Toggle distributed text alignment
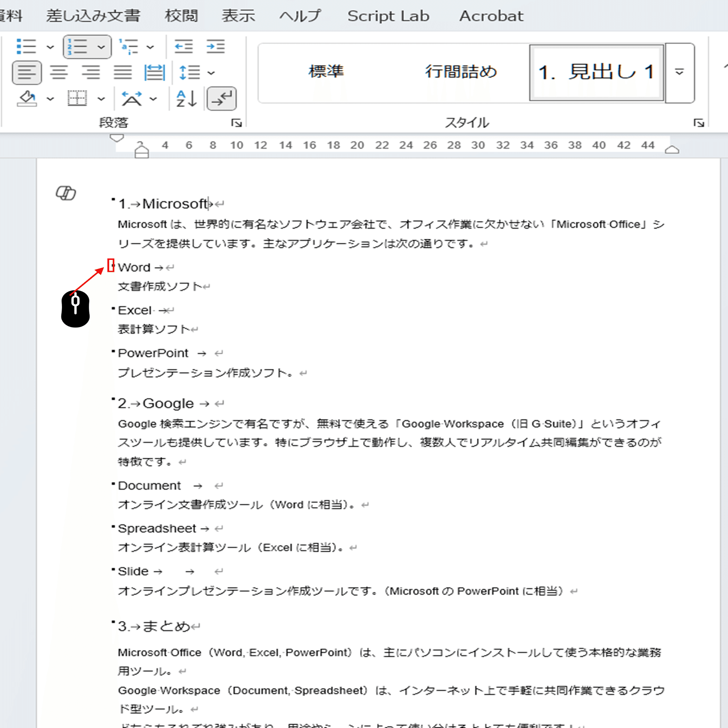This screenshot has width=728, height=728. (x=155, y=72)
